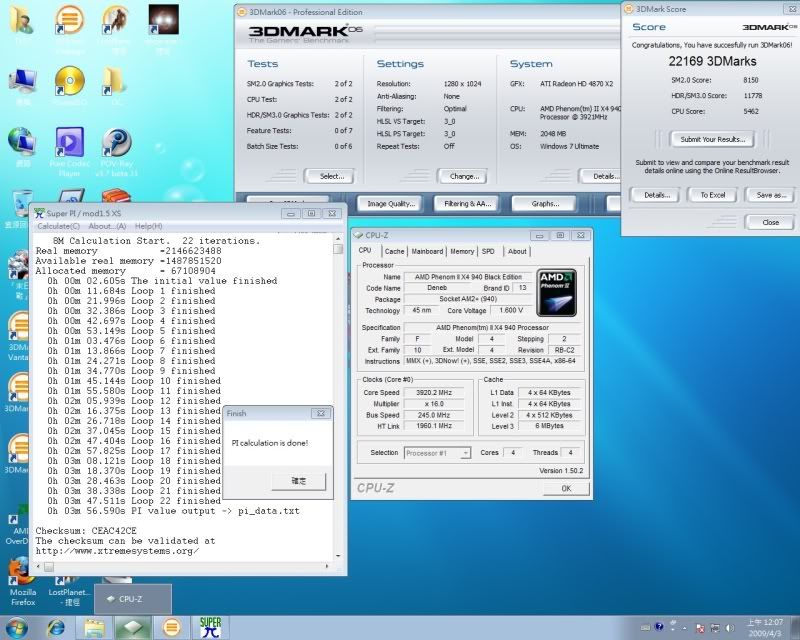Click OK in the CPU-Z window
The width and height of the screenshot is (800, 640).
click(x=566, y=488)
